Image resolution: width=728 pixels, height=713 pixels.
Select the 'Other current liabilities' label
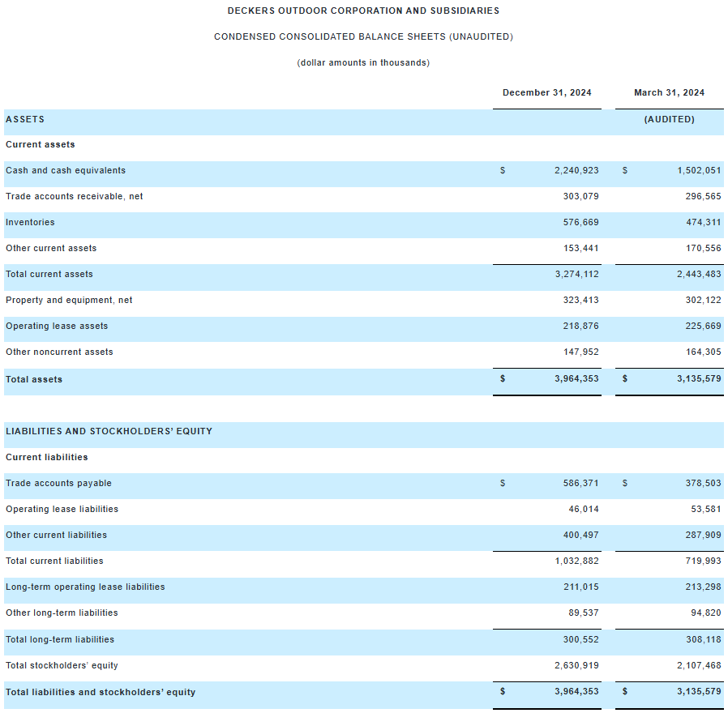pos(56,536)
